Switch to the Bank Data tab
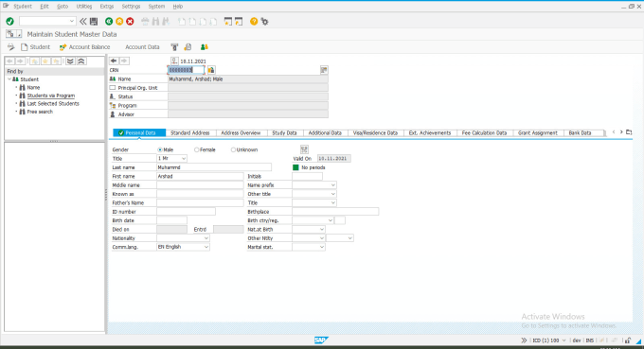Image resolution: width=644 pixels, height=349 pixels. pyautogui.click(x=580, y=132)
